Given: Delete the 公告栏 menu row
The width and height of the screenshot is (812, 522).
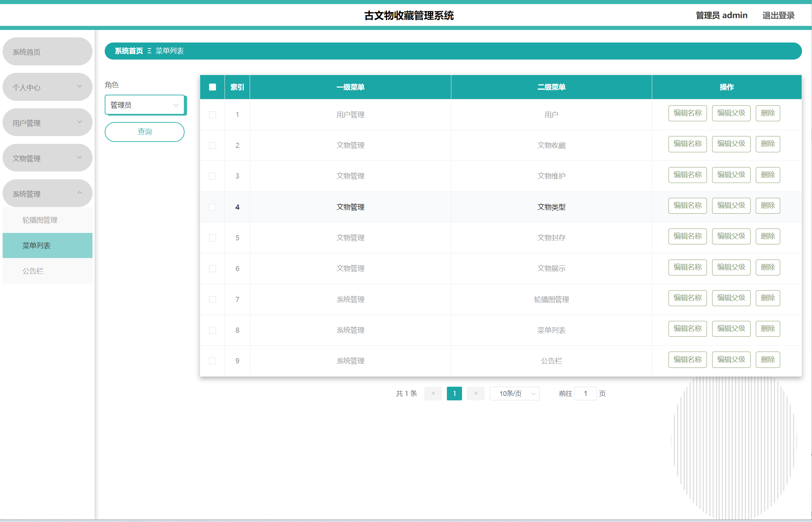Looking at the screenshot, I should pos(768,360).
